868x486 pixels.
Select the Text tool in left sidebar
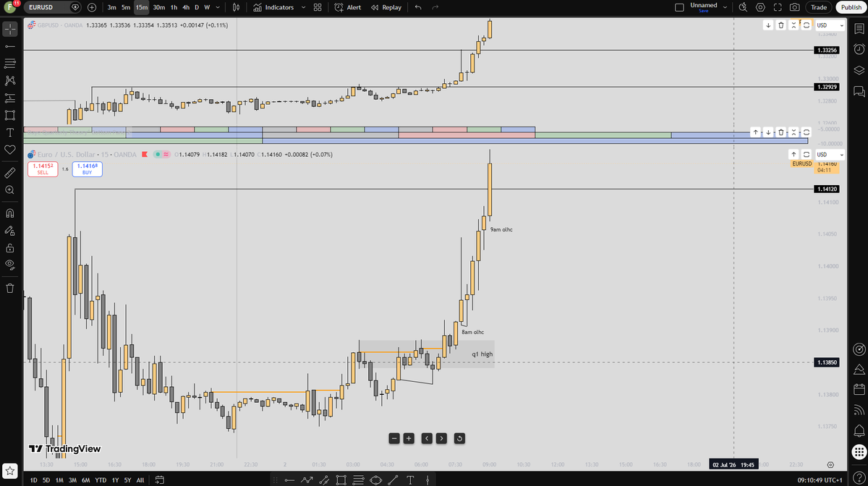(10, 132)
